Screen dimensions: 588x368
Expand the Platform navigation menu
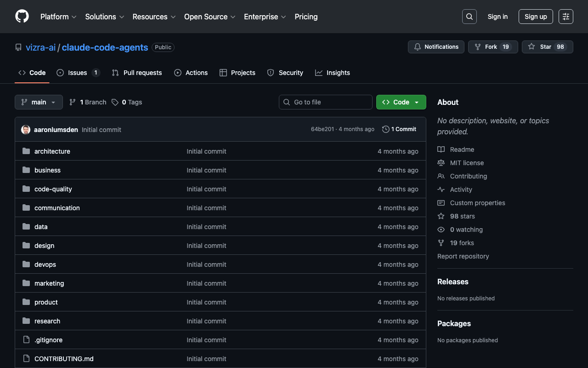tap(58, 17)
